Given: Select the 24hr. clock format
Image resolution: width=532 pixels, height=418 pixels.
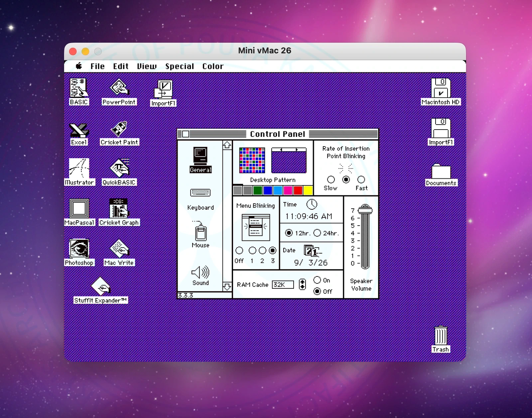Looking at the screenshot, I should (317, 233).
